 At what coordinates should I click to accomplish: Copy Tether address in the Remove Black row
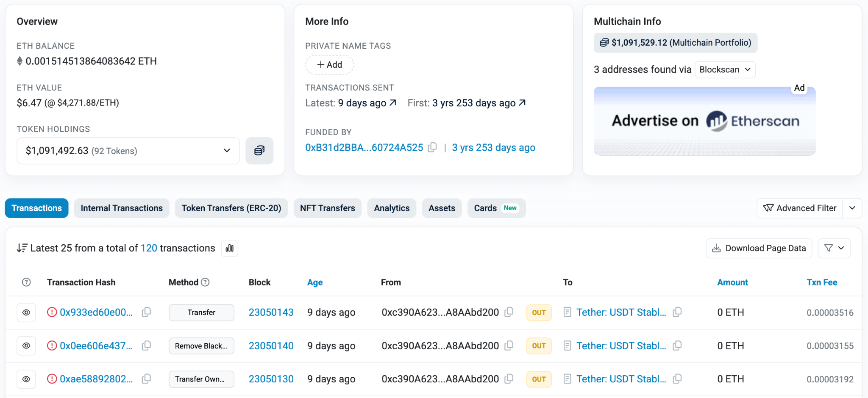pos(677,346)
